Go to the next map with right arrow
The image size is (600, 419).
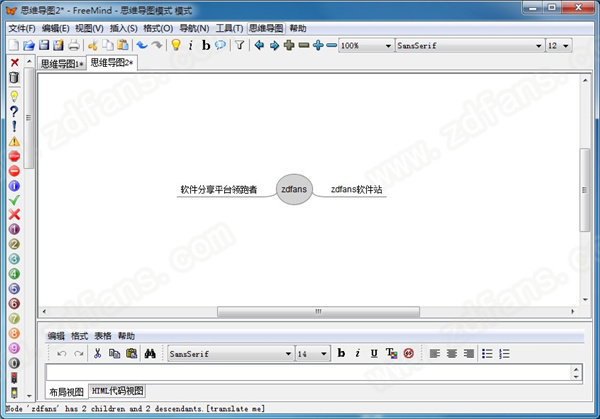click(x=274, y=46)
